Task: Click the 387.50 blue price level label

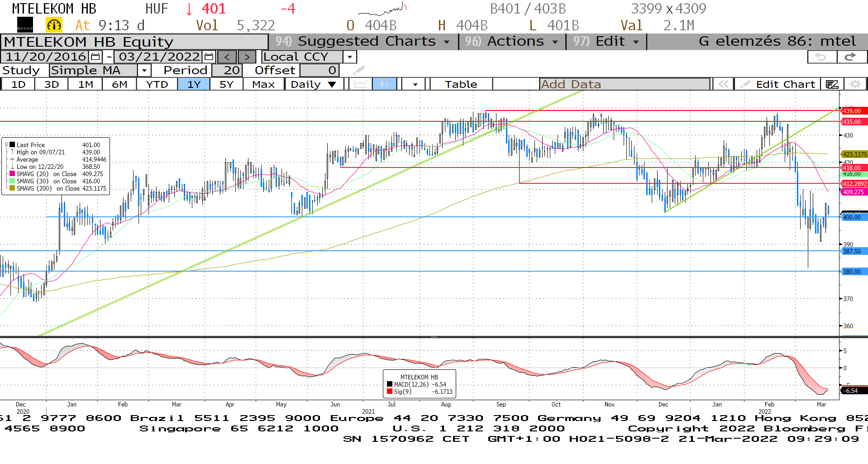Action: [854, 251]
